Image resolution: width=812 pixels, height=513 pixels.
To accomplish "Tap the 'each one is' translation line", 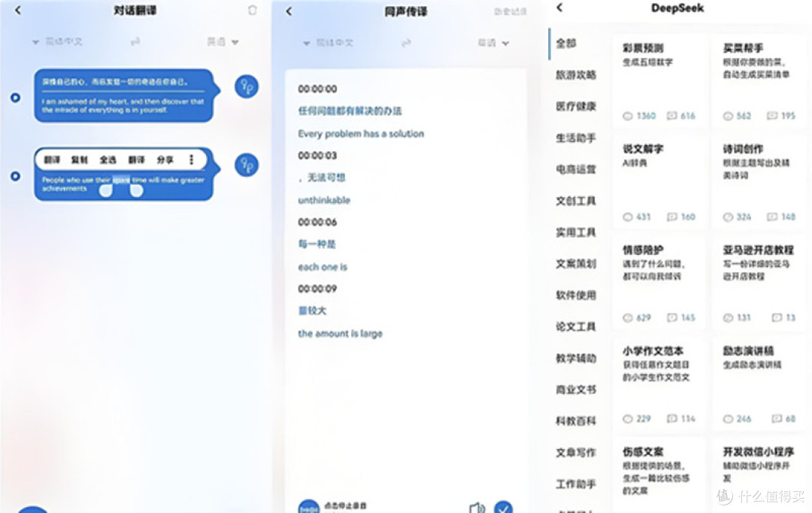I will (x=323, y=267).
